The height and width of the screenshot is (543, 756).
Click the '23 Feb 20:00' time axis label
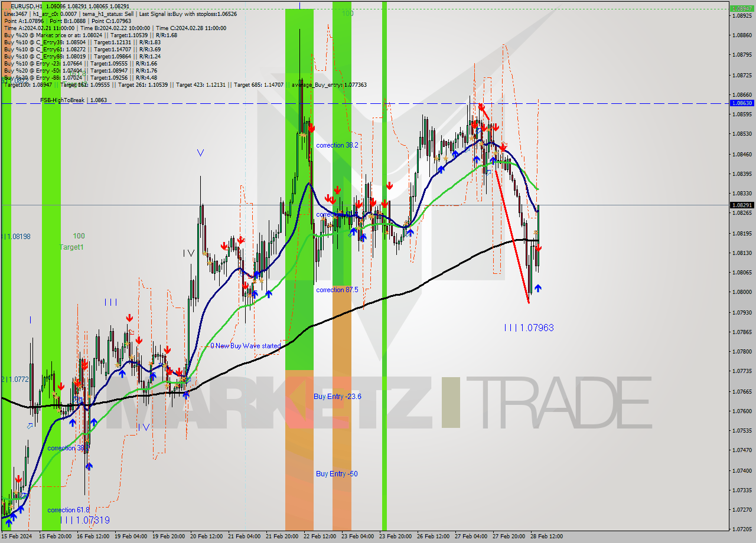(x=395, y=537)
